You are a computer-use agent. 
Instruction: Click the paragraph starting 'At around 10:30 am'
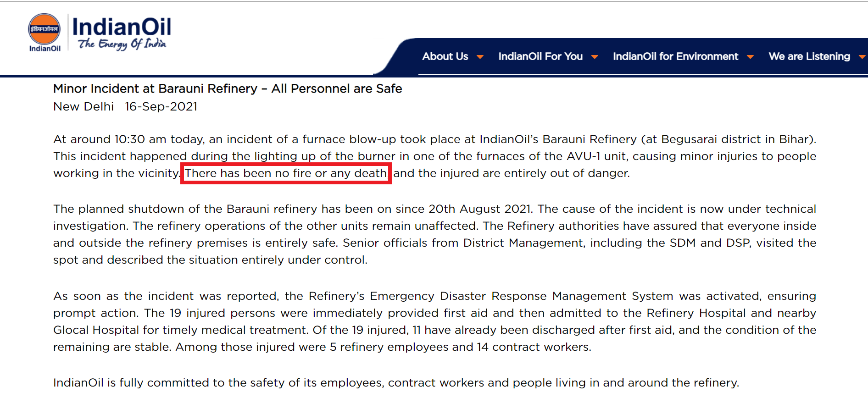pyautogui.click(x=434, y=156)
